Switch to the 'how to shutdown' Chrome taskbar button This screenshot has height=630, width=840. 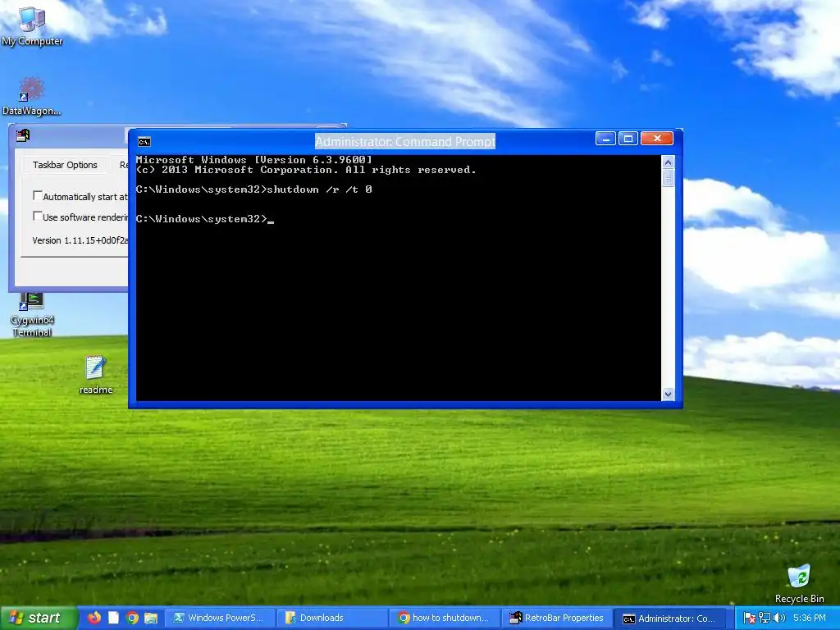[x=444, y=618]
